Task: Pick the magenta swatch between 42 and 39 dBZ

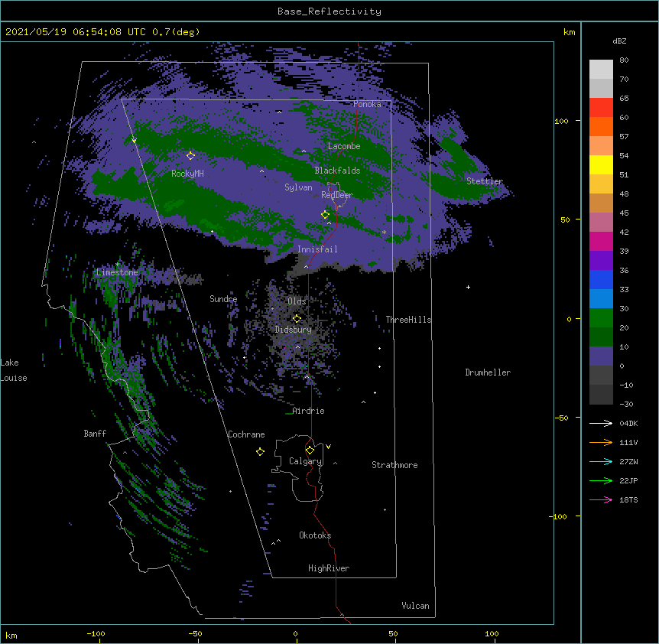Action: tap(601, 241)
